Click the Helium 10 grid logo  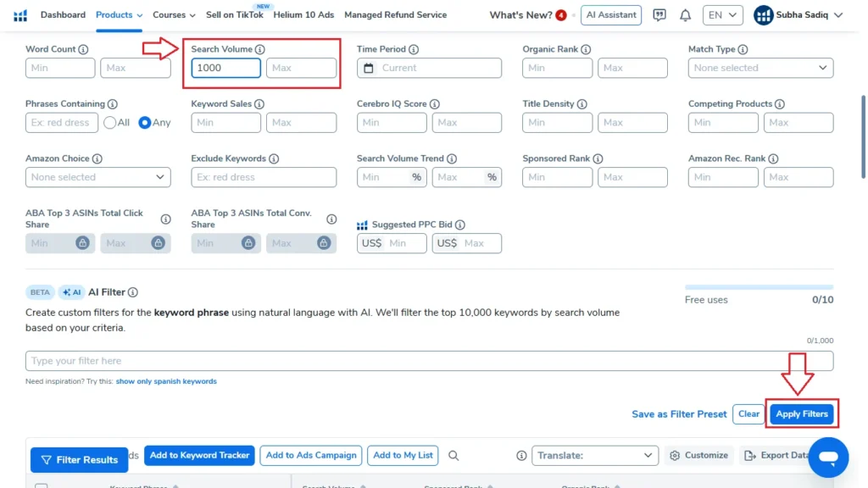pyautogui.click(x=21, y=14)
